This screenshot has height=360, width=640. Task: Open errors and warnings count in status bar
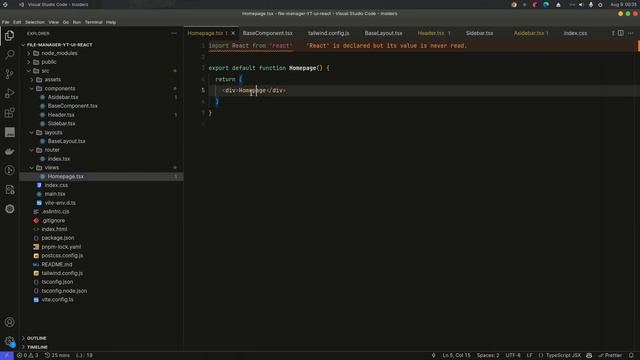click(27, 356)
